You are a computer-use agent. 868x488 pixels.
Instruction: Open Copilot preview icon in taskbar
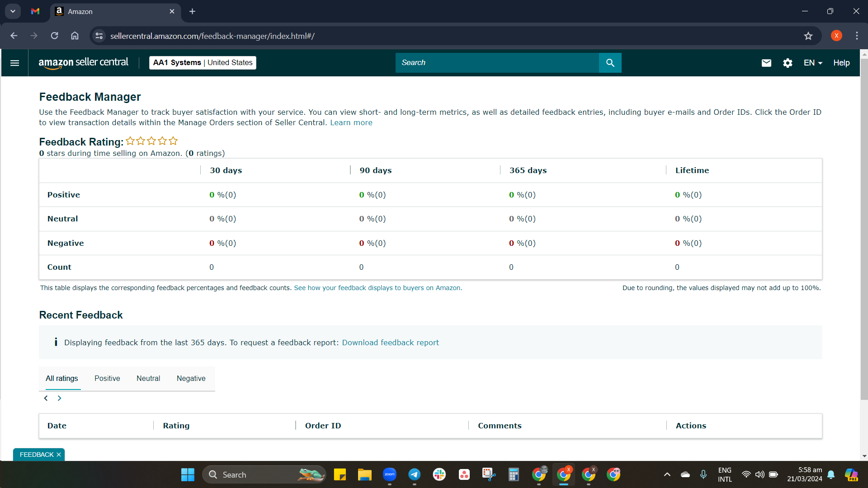851,474
